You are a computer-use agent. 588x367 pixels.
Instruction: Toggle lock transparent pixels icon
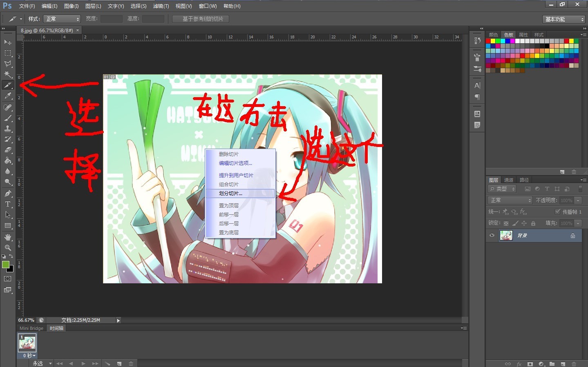[506, 223]
